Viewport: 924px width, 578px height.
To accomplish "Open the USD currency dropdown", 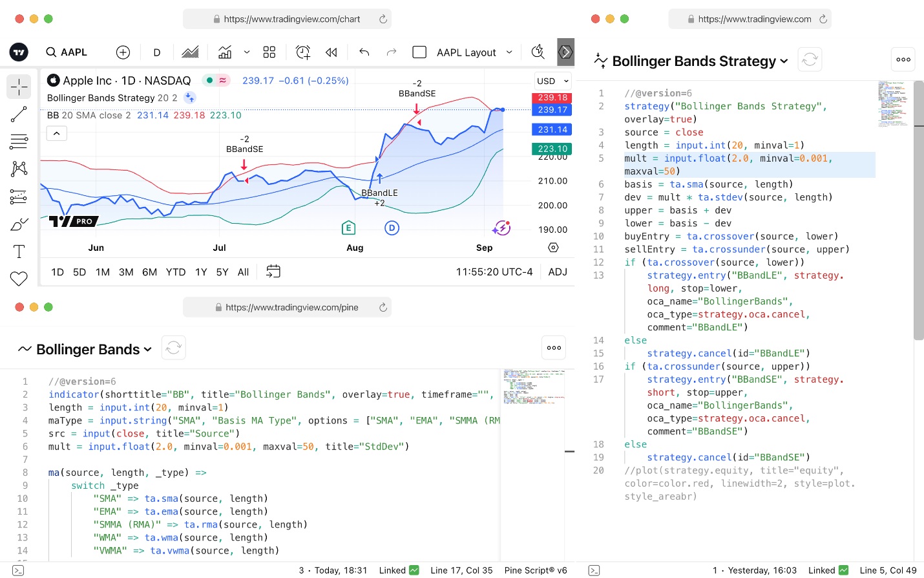I will tap(553, 81).
